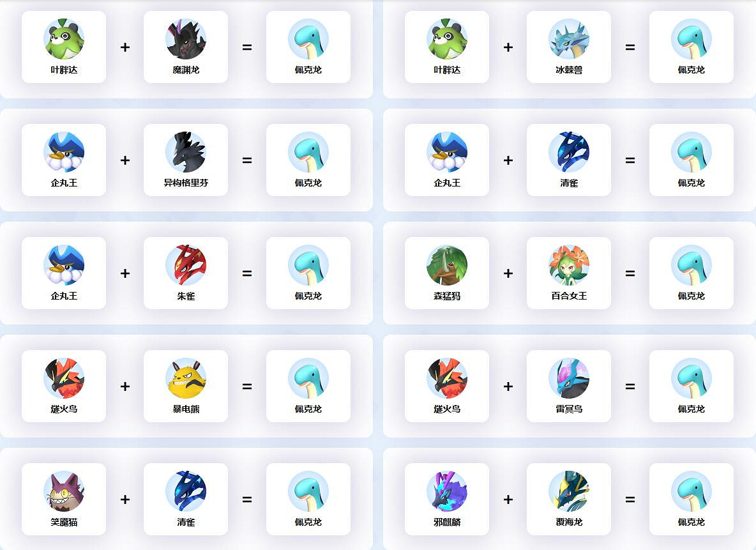Click the 佩克龙 result of 邪麒麟 combo
Screen dimensions: 756x550
692,499
